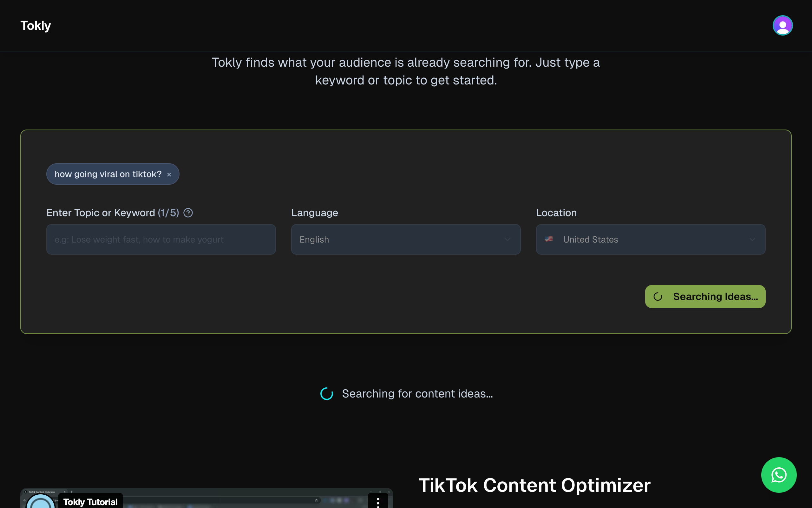The width and height of the screenshot is (812, 508).
Task: Click the US flag icon in Location field
Action: click(x=549, y=239)
